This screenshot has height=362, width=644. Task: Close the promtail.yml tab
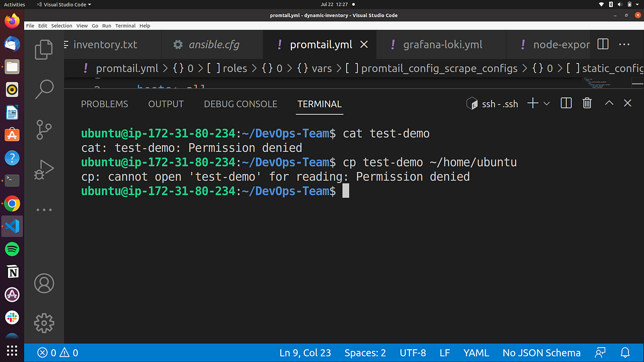[x=364, y=45]
